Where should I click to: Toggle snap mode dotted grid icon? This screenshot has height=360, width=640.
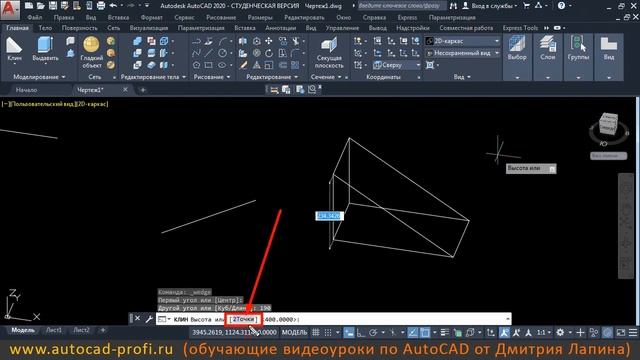click(328, 333)
